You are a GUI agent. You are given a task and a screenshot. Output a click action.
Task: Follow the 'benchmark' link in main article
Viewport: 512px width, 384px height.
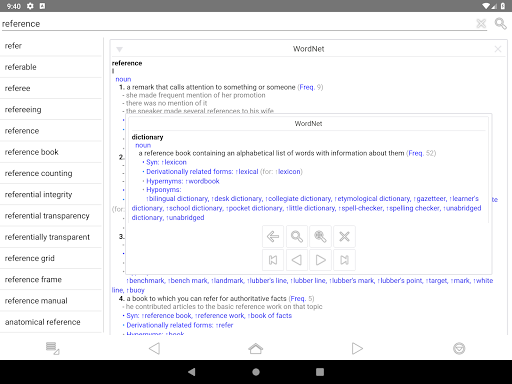tap(146, 281)
